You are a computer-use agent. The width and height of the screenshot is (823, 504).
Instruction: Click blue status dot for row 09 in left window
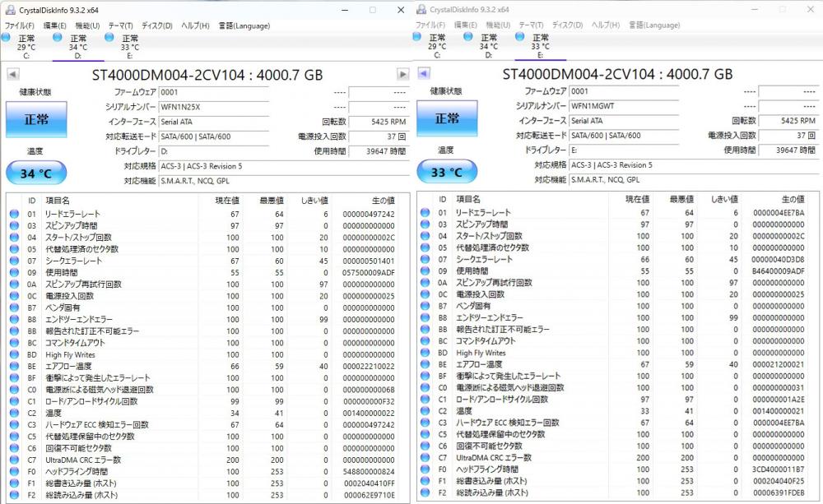(x=15, y=273)
